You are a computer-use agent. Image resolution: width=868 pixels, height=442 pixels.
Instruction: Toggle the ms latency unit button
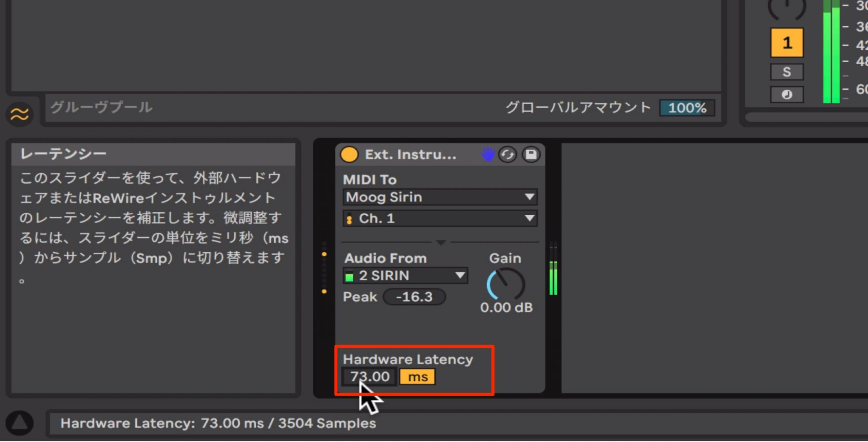click(x=417, y=377)
